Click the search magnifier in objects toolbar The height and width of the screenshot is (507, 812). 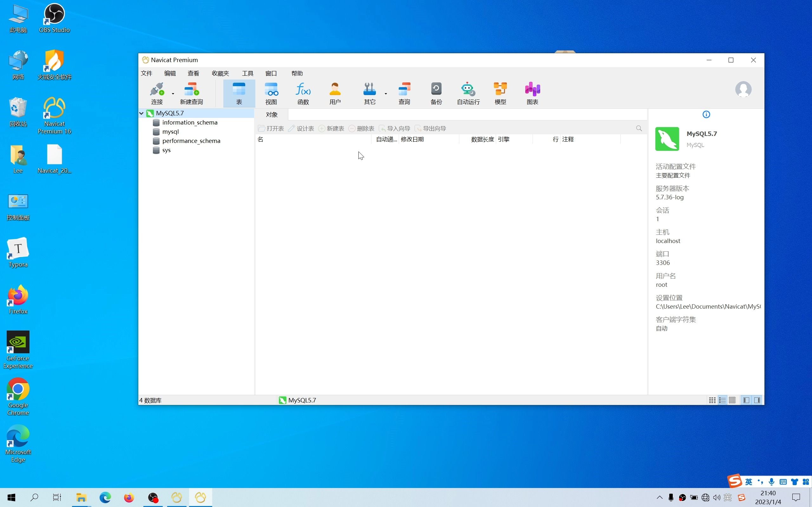click(x=638, y=128)
